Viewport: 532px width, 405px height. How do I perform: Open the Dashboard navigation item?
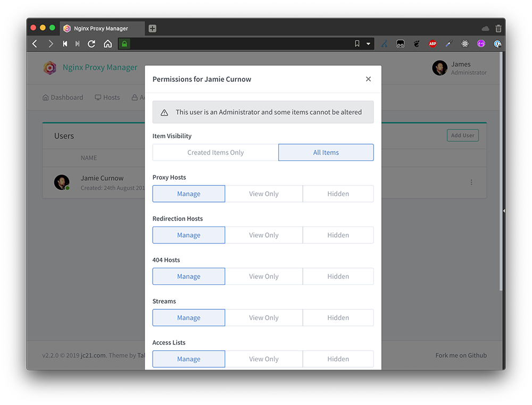pyautogui.click(x=63, y=97)
